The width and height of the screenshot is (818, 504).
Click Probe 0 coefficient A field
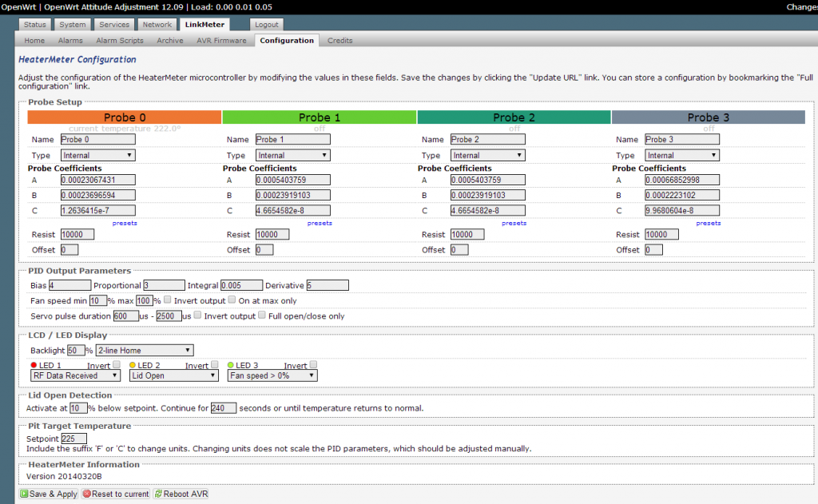[98, 180]
